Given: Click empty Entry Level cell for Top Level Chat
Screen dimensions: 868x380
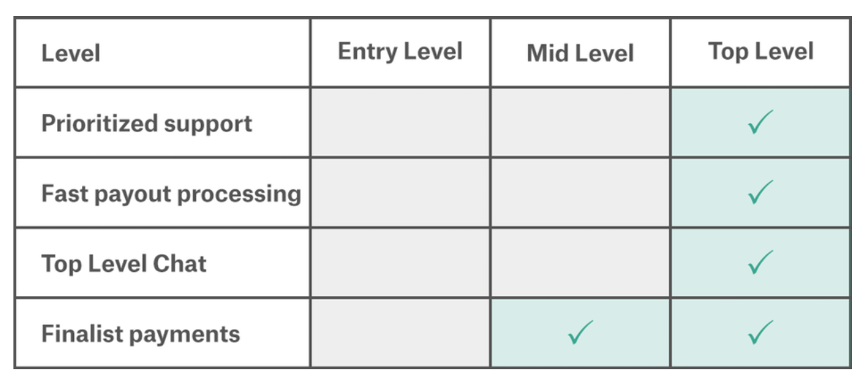Looking at the screenshot, I should [x=400, y=263].
